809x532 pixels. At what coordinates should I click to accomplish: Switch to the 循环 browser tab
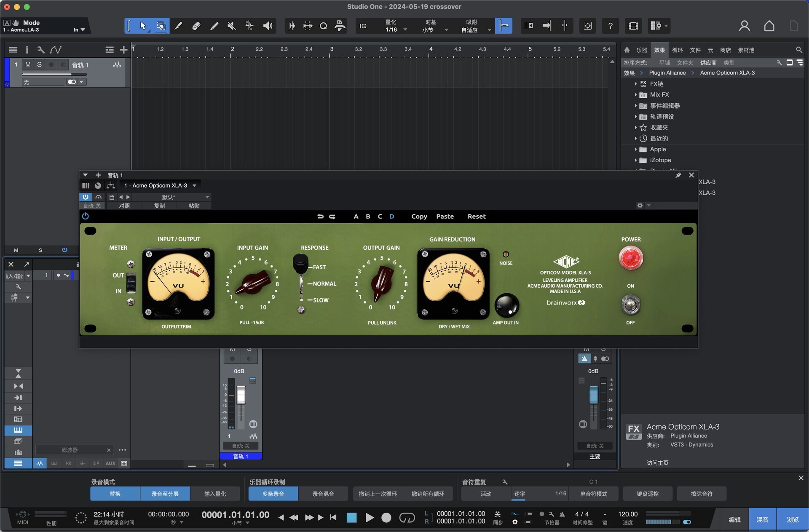tap(677, 50)
